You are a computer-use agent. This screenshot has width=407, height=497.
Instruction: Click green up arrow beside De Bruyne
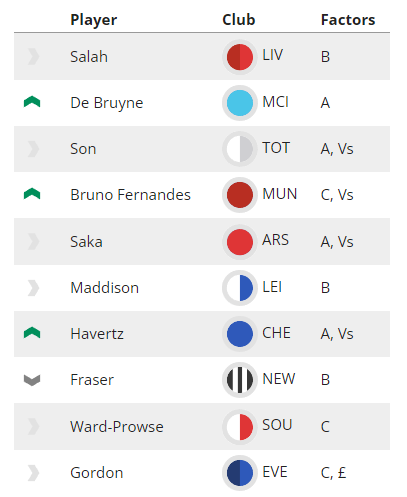(x=32, y=102)
